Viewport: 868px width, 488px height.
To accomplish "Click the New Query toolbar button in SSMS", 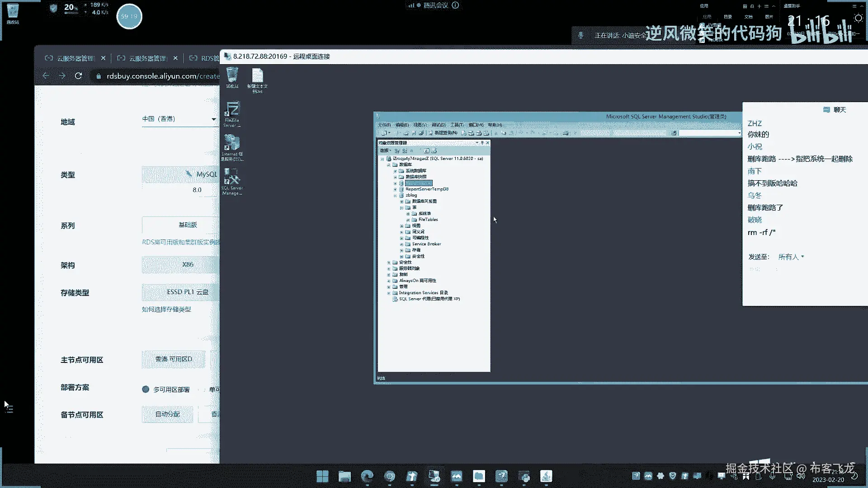I will pos(443,133).
